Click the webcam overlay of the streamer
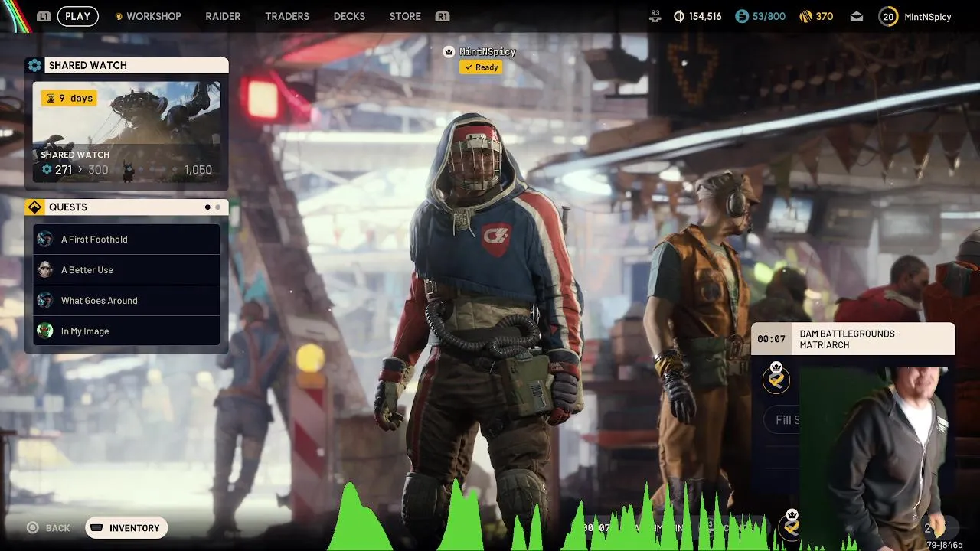Image resolution: width=980 pixels, height=551 pixels. coord(877,458)
